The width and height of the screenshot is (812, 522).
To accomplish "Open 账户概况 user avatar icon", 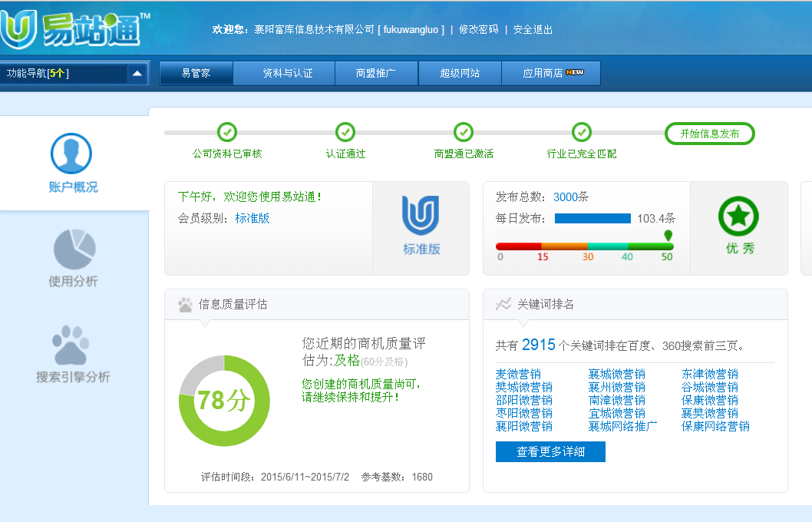I will coord(71,154).
